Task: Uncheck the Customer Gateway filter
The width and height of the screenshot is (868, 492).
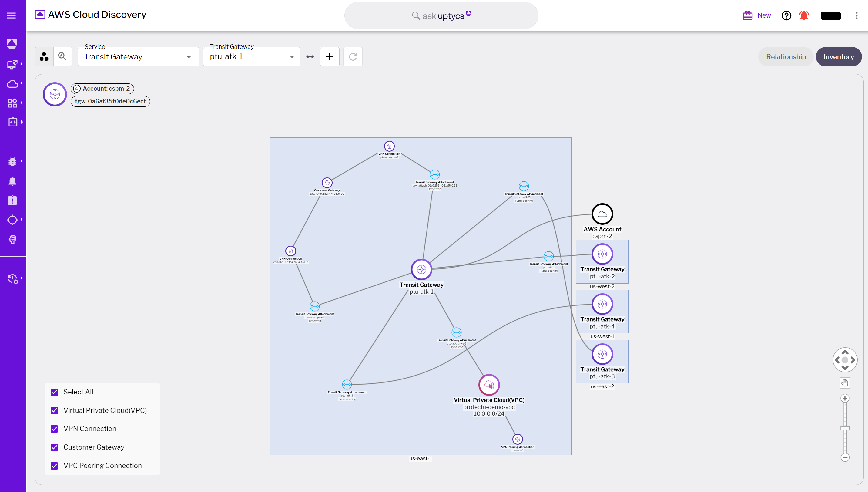Action: tap(54, 447)
